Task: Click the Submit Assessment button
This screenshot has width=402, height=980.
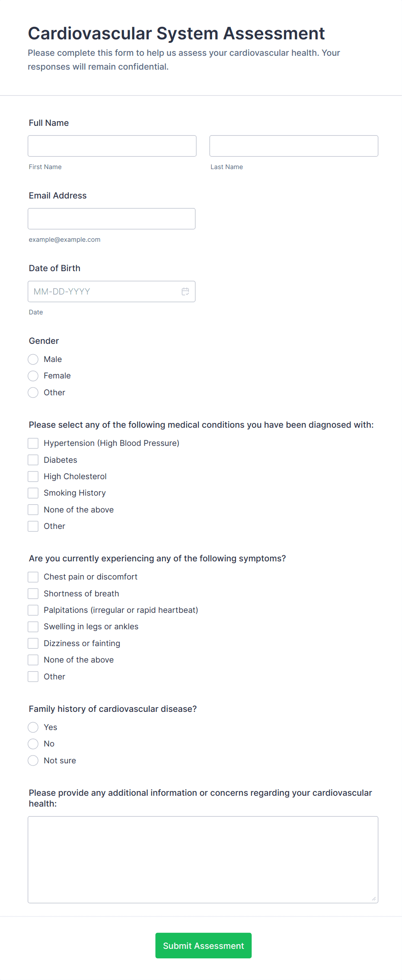Action: click(203, 945)
